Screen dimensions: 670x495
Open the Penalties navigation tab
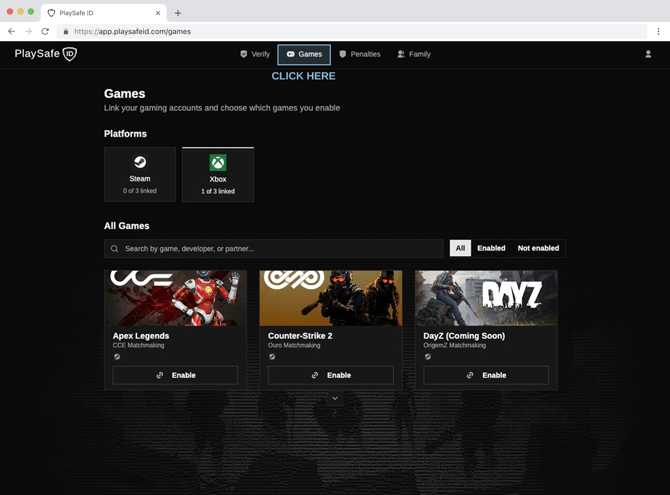pos(359,54)
